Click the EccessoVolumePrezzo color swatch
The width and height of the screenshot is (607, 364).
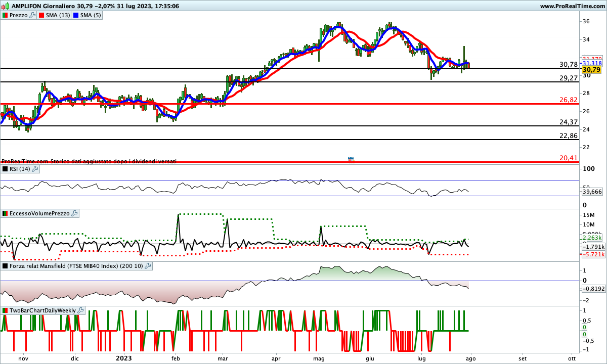click(5, 213)
